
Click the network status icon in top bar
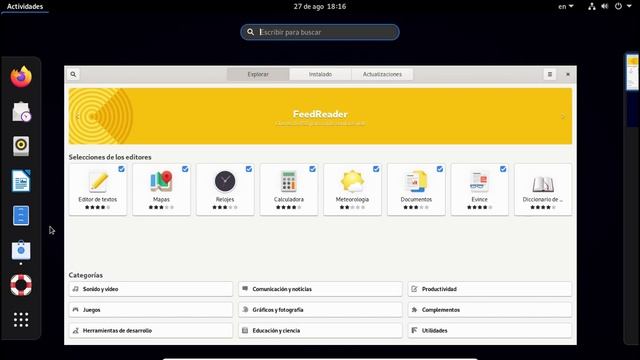tap(591, 6)
